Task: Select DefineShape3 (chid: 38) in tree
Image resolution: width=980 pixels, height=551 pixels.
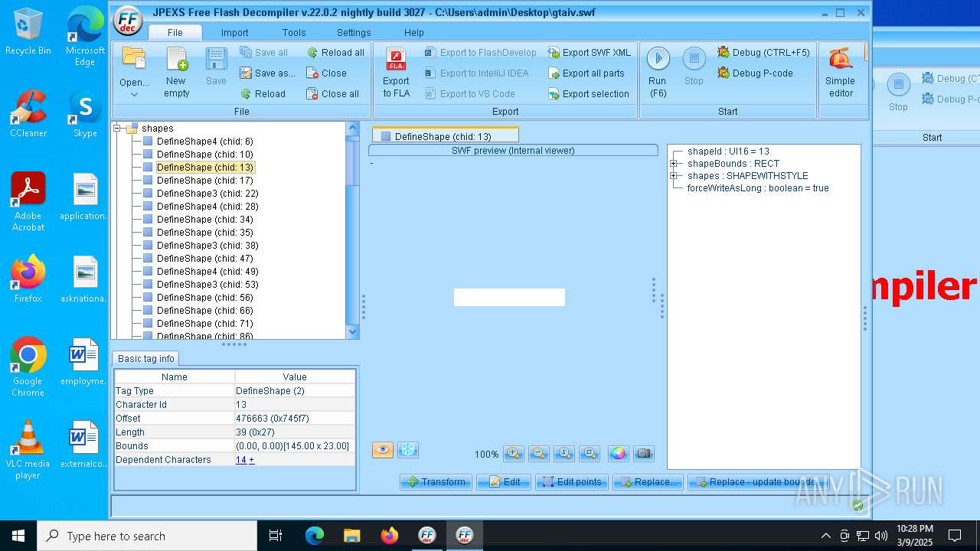Action: tap(207, 245)
